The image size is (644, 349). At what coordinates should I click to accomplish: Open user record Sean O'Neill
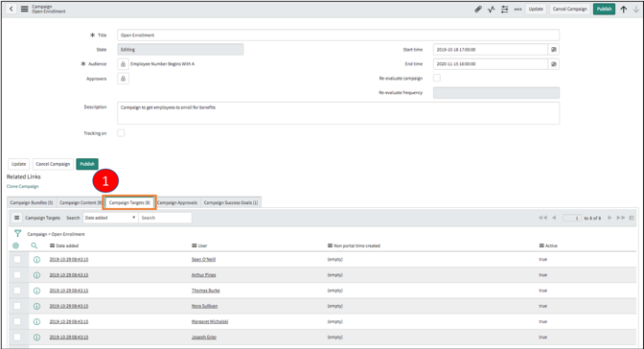click(203, 260)
